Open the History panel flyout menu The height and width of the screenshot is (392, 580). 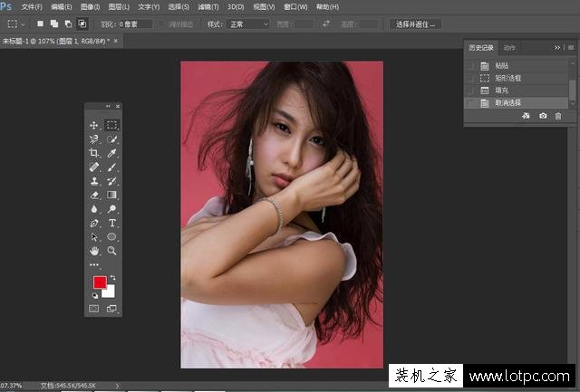click(571, 48)
